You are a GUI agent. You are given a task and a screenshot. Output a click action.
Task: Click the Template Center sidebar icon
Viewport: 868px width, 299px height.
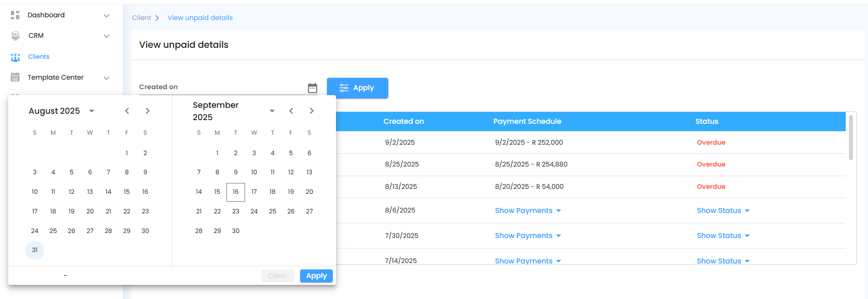[15, 77]
